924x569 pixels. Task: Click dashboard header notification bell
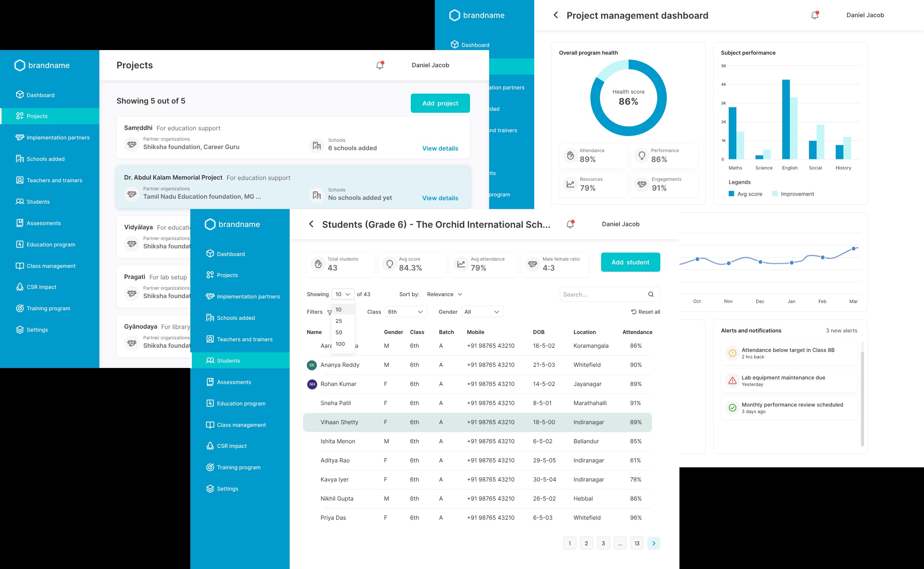coord(814,15)
